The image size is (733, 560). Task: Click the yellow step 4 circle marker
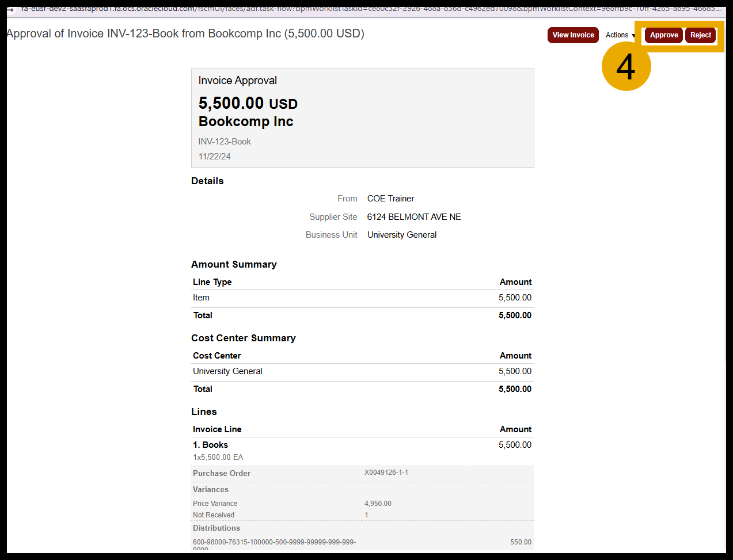(626, 66)
